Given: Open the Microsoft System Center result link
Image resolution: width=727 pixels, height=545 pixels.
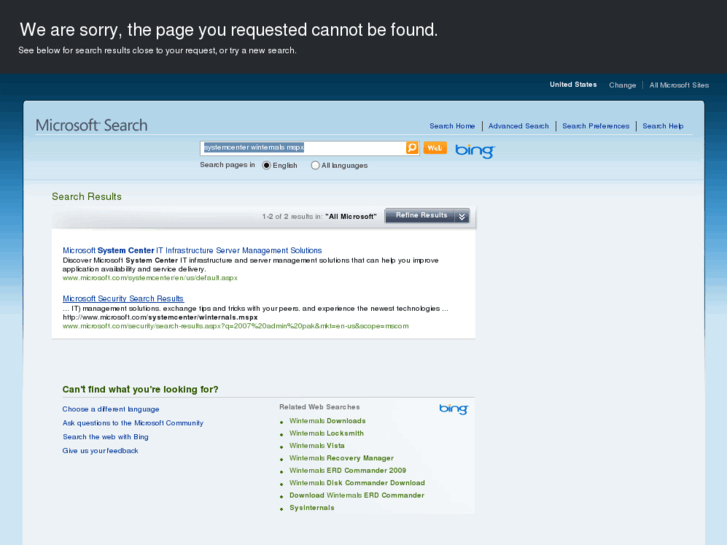Looking at the screenshot, I should [192, 250].
